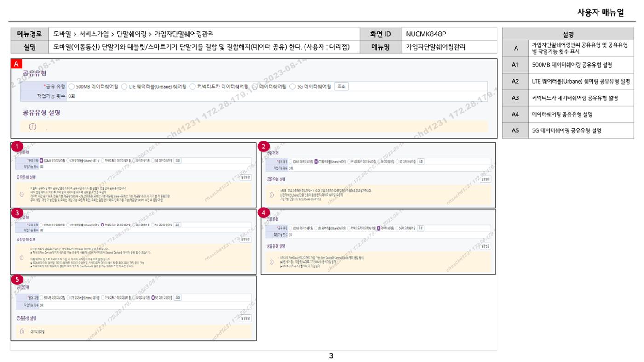Click 설명변경 button in panel 2
This screenshot has height=362, width=644.
point(486,179)
